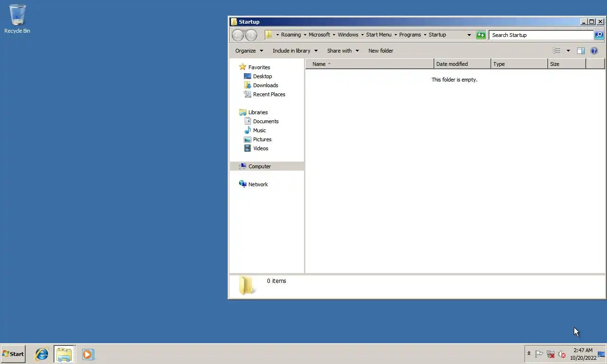Viewport: 607px width, 364px height.
Task: Sort by the Name column header
Action: [x=369, y=64]
